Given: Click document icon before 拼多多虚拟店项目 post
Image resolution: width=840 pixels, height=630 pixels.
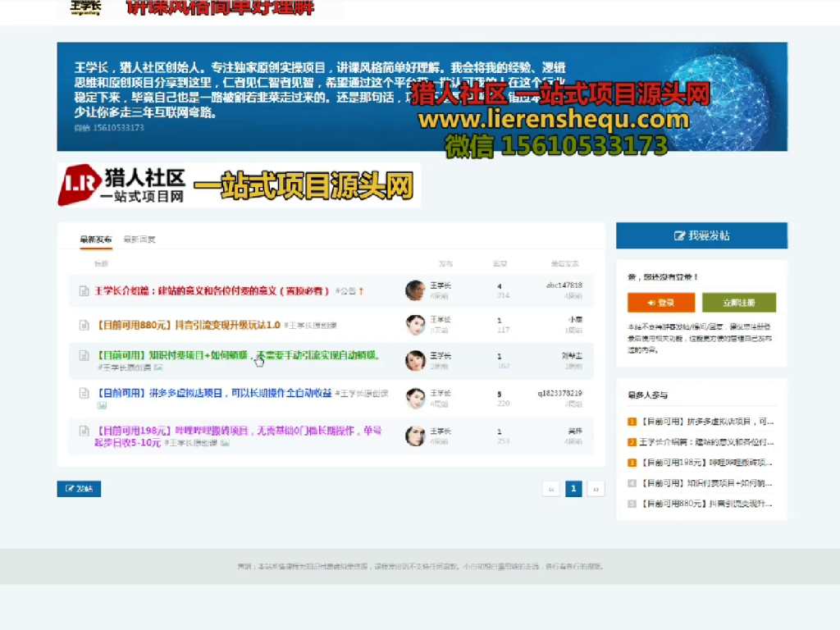Looking at the screenshot, I should [84, 394].
